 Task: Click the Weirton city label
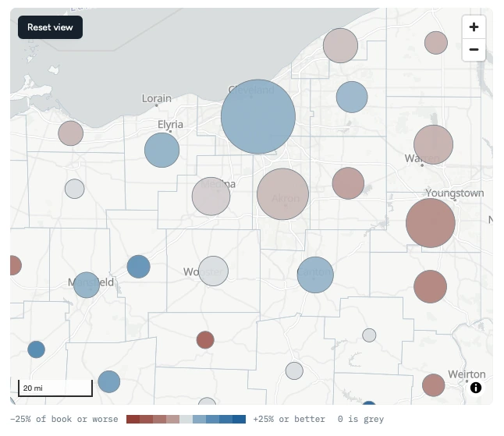tap(467, 374)
